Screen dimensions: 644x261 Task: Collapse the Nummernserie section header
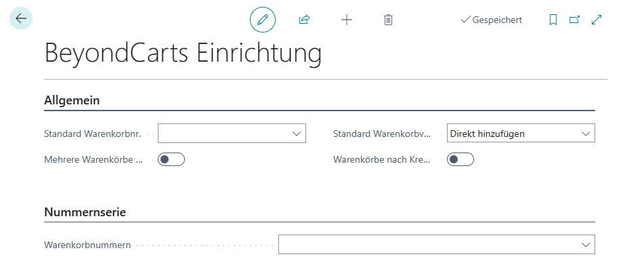(85, 212)
